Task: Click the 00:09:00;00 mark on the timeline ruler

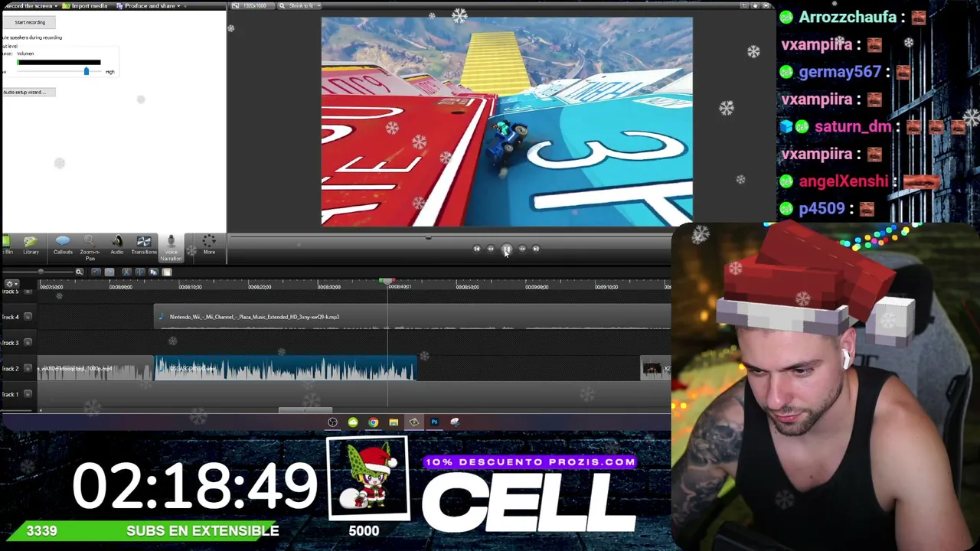Action: point(537,287)
